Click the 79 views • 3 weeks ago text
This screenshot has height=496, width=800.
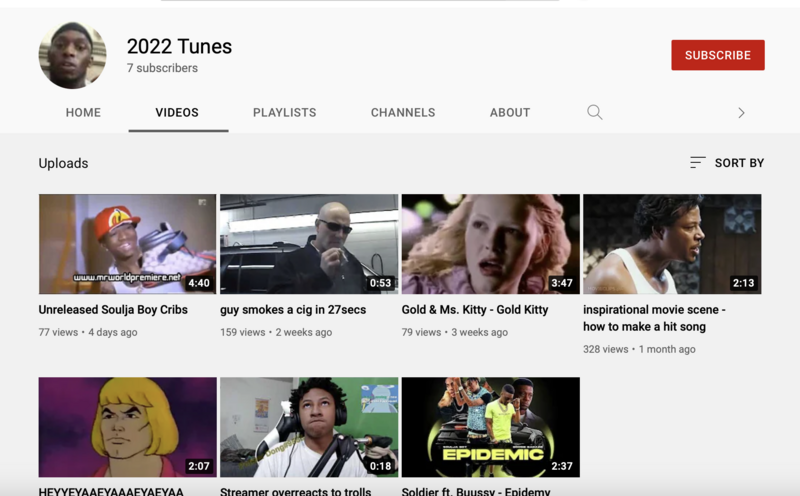pos(455,332)
